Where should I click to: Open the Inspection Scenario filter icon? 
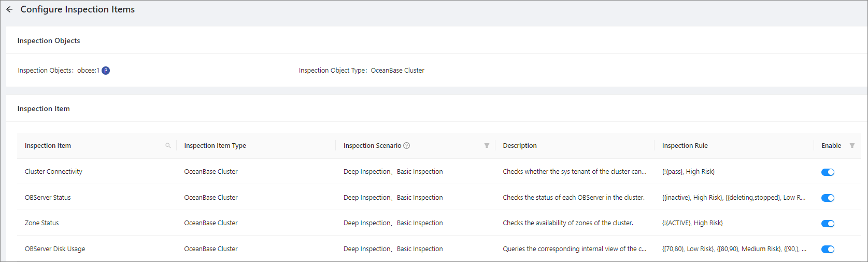(487, 146)
